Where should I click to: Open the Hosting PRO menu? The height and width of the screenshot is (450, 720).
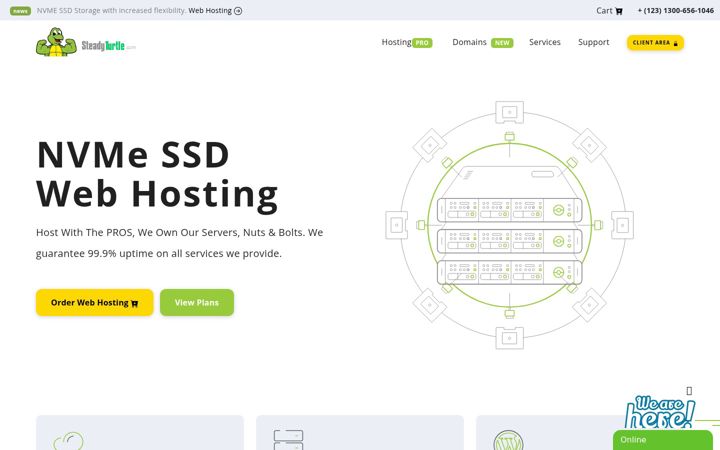click(407, 42)
